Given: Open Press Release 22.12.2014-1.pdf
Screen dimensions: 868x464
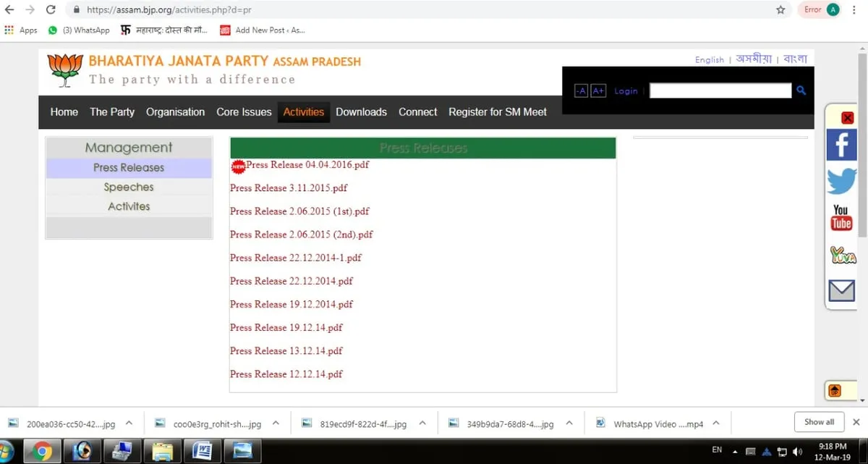Looking at the screenshot, I should [296, 258].
